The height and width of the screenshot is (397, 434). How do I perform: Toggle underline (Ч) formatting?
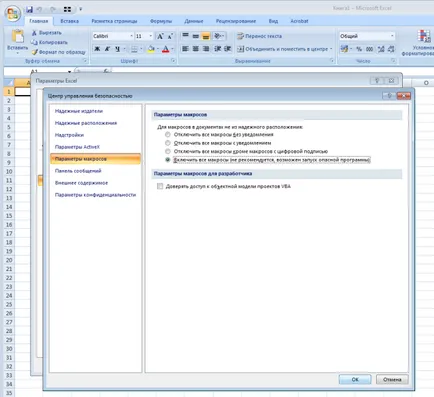coord(117,49)
